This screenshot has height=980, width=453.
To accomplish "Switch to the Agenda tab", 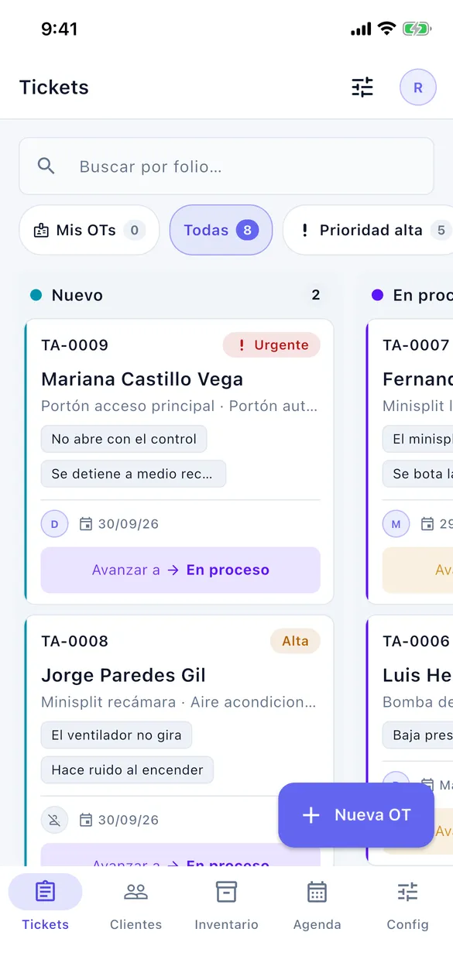I will point(317,903).
